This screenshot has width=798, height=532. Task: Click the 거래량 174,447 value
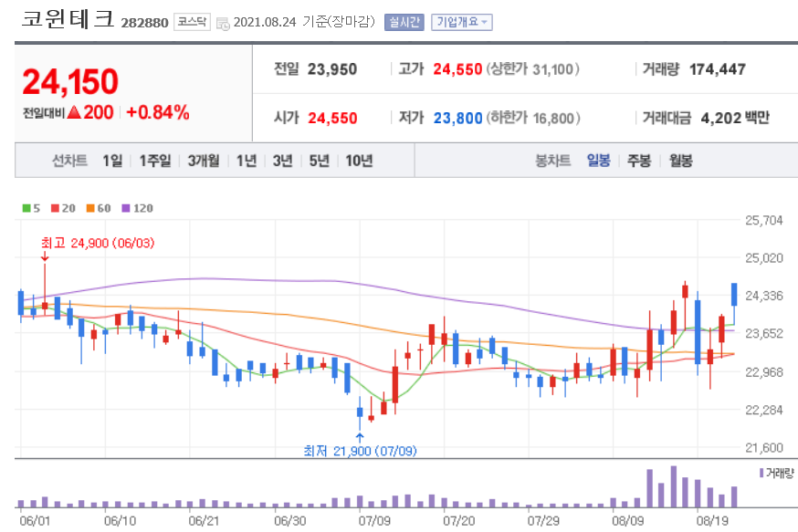tap(718, 69)
